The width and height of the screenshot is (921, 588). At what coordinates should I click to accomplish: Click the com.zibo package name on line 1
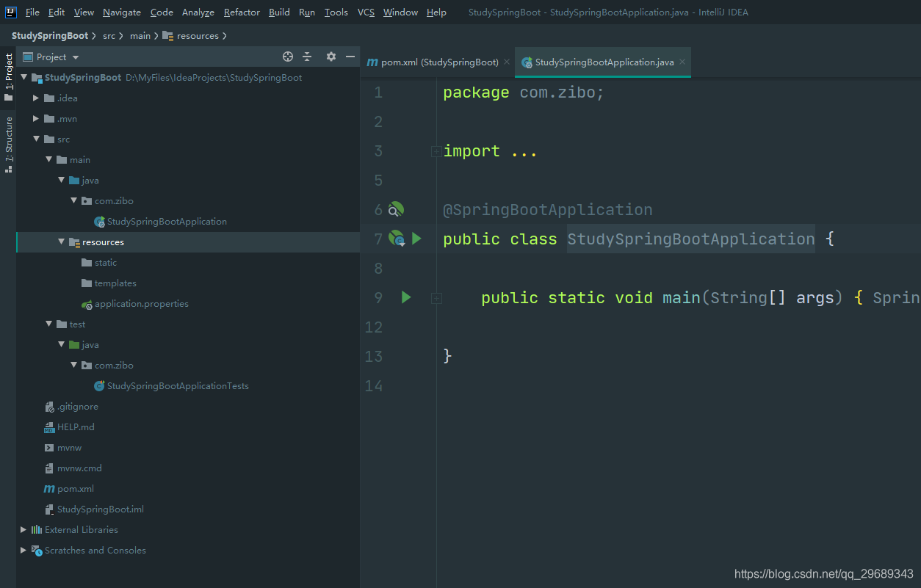[557, 92]
